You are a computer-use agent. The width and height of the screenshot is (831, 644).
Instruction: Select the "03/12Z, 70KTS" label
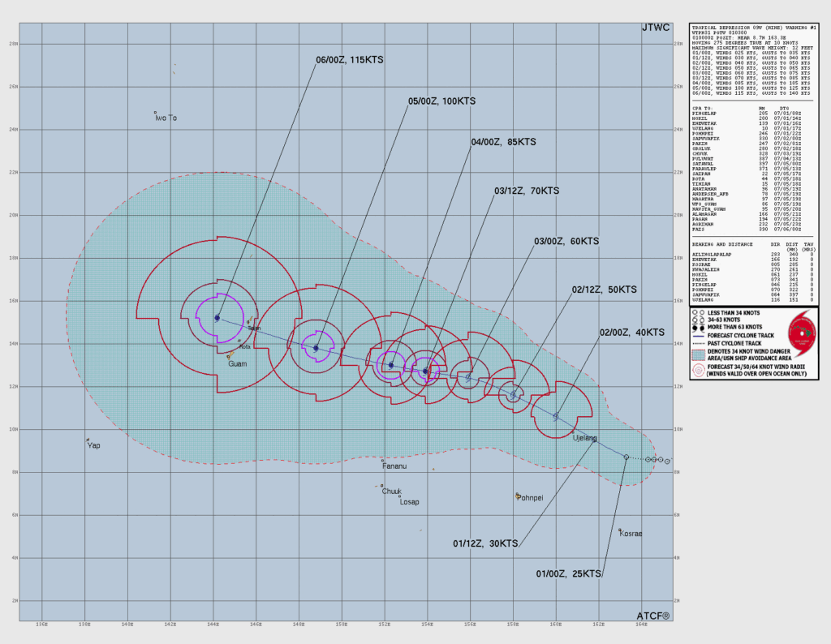click(x=526, y=191)
